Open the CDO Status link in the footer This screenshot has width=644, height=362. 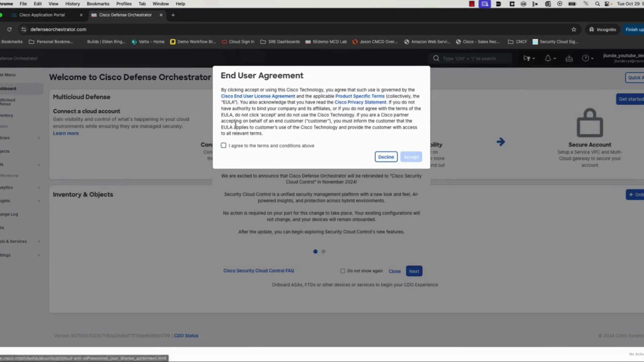point(186,336)
